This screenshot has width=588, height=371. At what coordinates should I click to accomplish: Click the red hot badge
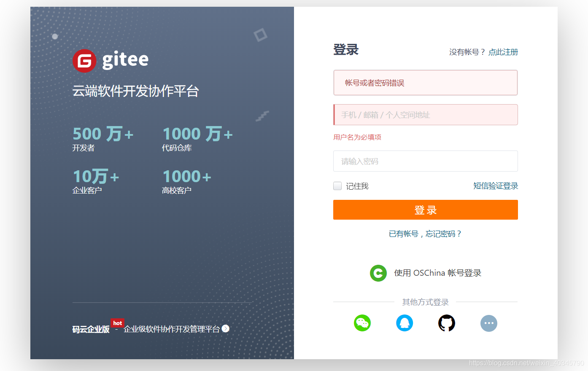pos(117,323)
